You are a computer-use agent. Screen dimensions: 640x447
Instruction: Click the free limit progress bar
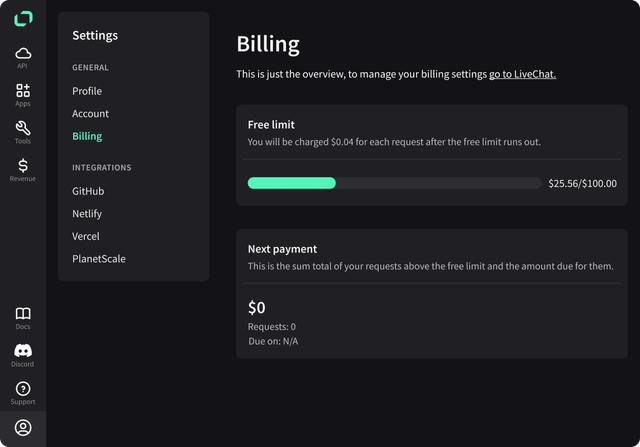click(394, 183)
